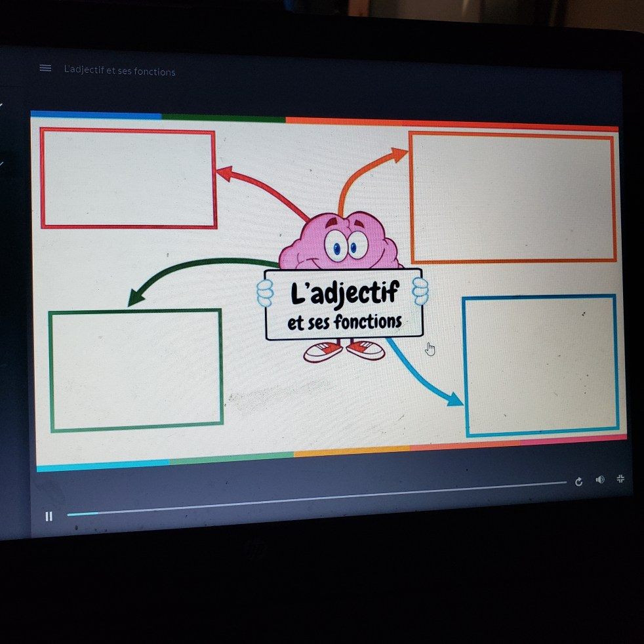Click the video progress bar track

[328, 498]
